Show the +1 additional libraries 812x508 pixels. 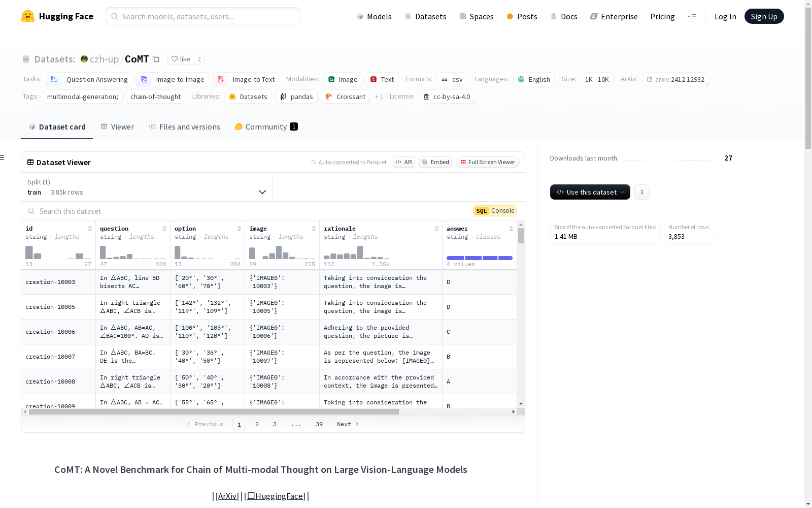(x=379, y=97)
